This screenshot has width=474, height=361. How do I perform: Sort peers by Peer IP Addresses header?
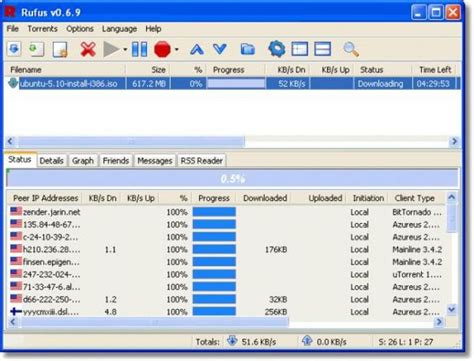point(45,198)
